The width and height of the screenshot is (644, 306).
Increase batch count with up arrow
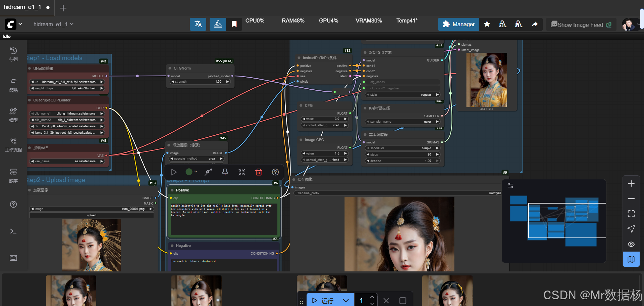point(372,297)
